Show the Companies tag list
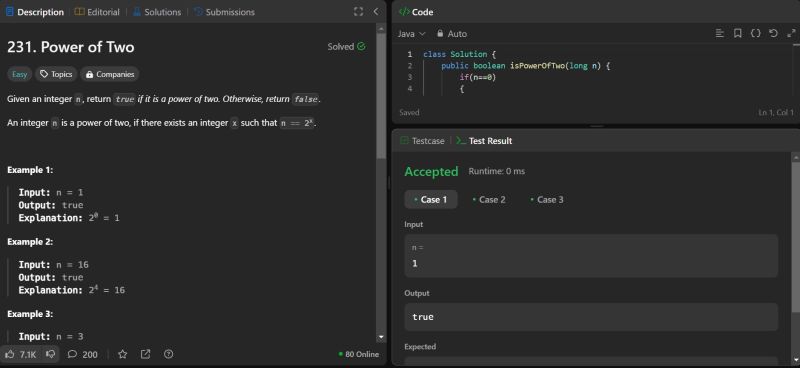 coord(110,75)
